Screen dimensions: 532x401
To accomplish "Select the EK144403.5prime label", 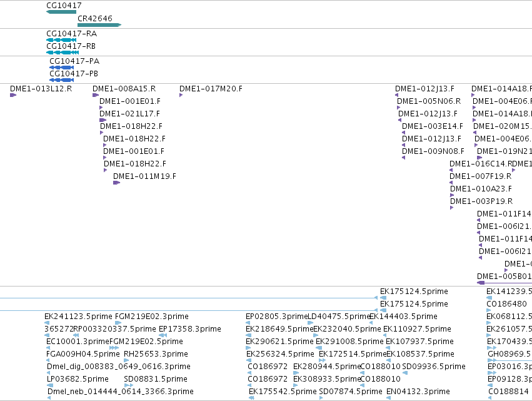I will 403,317.
